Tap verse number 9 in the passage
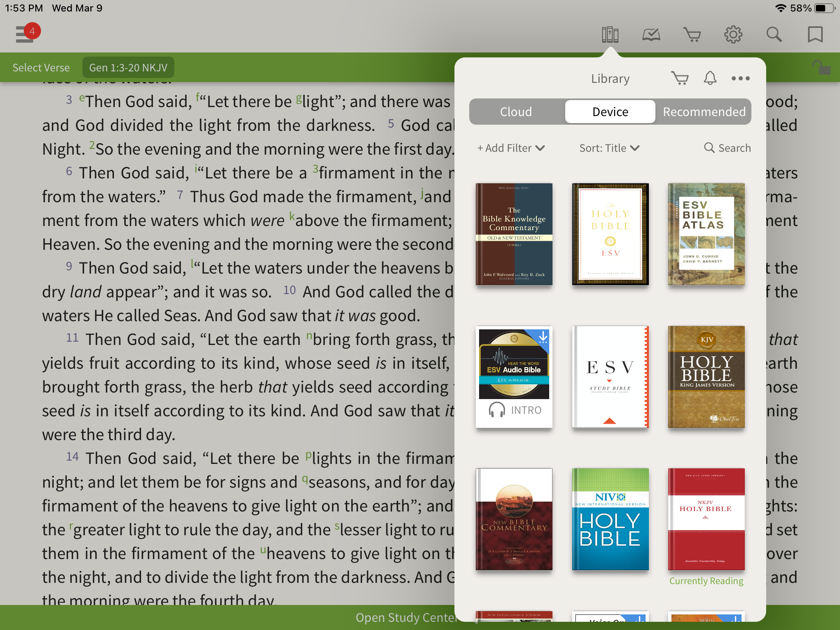840x630 pixels. [69, 267]
